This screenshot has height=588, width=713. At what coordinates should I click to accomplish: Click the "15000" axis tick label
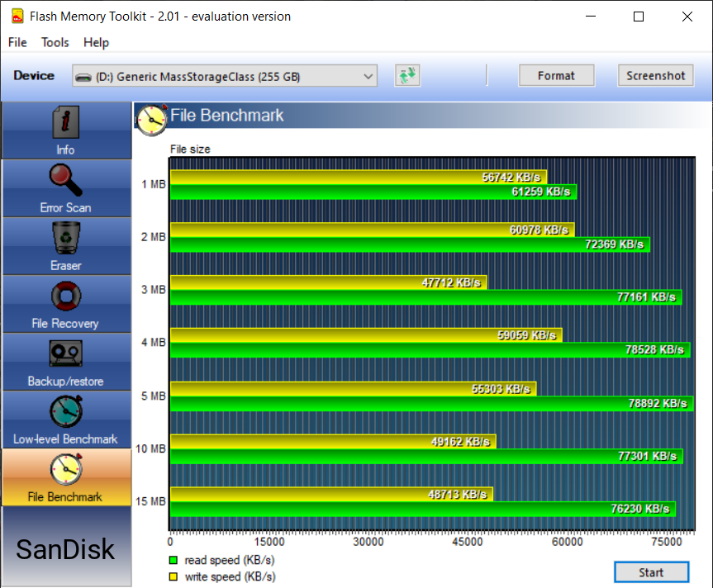(x=269, y=542)
